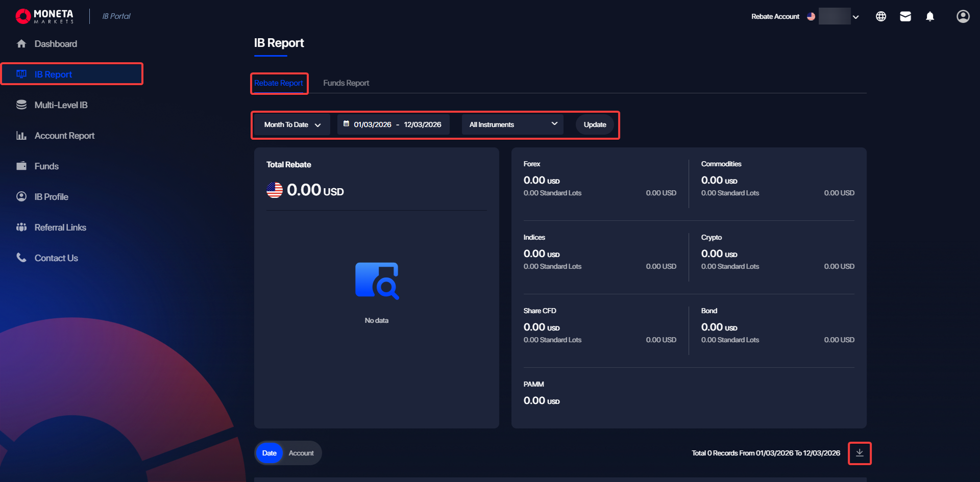Screen dimensions: 980x482
Task: Click the Total 0 Records summary text
Action: pos(766,453)
